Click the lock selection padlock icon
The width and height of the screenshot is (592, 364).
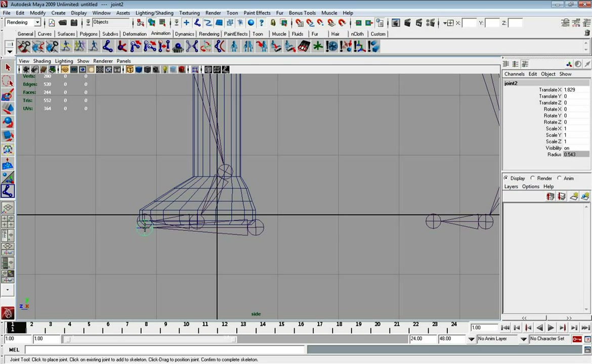click(273, 23)
